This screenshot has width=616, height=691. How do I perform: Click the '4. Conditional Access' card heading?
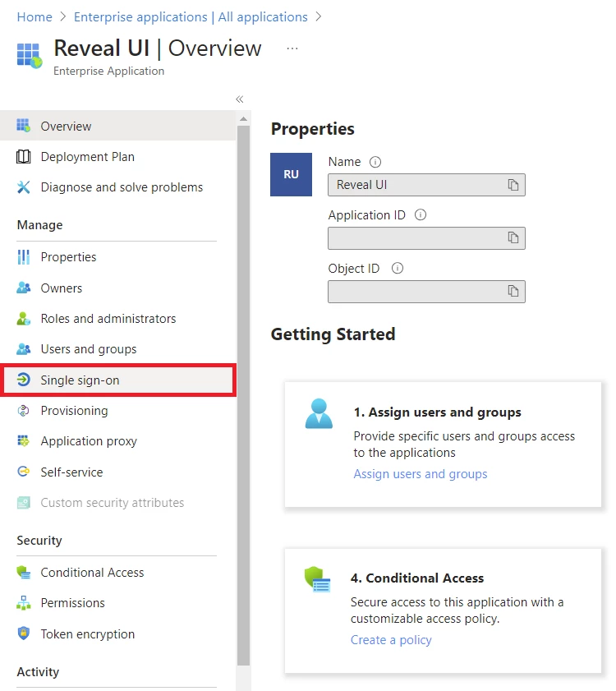(x=417, y=578)
